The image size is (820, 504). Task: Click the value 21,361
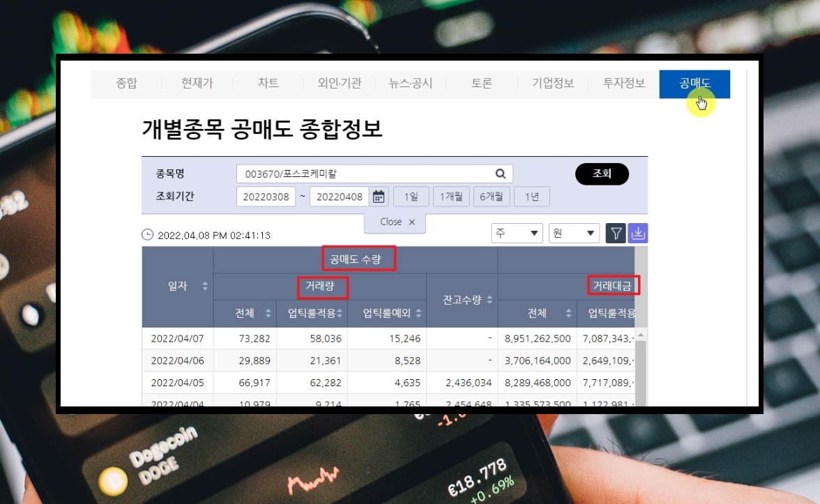coord(325,361)
